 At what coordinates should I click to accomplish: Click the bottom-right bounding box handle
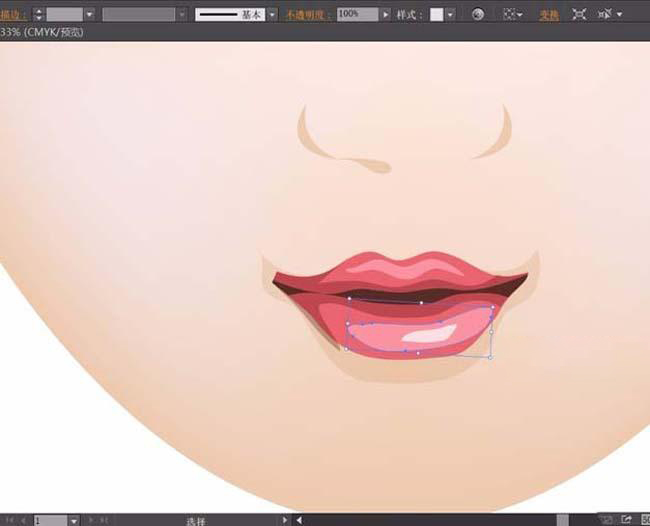[x=490, y=356]
